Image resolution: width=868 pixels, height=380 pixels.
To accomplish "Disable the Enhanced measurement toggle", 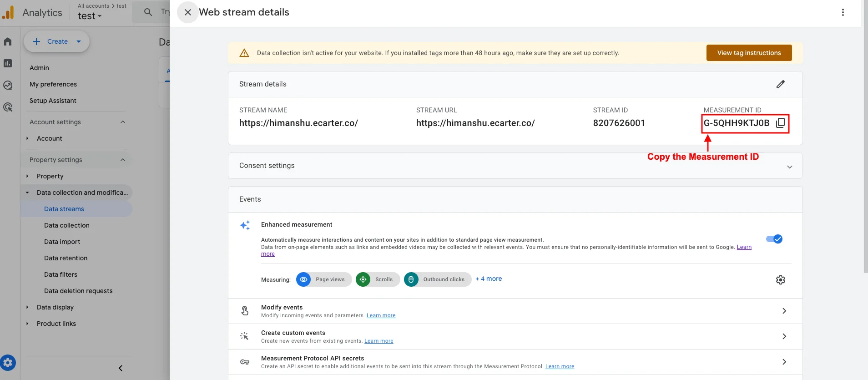I will 774,239.
